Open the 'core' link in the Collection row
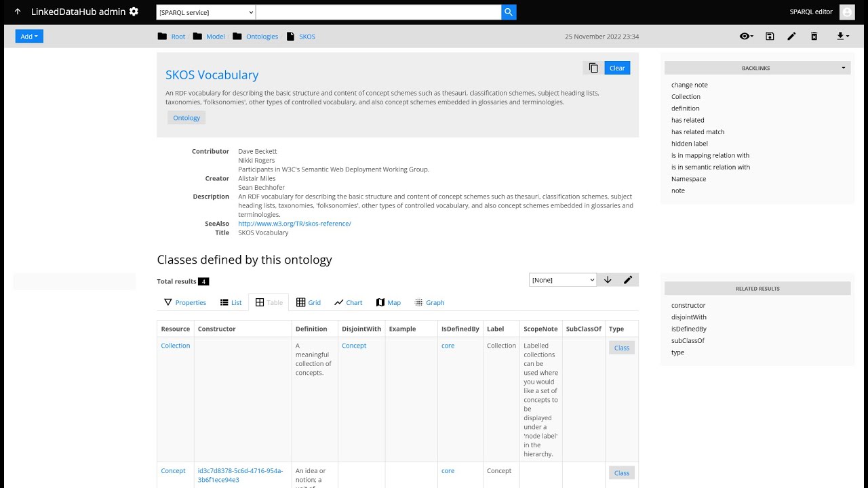Image resolution: width=868 pixels, height=488 pixels. [x=448, y=346]
